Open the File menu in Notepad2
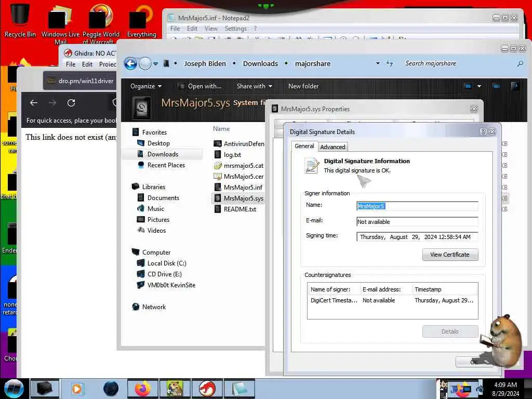 click(x=175, y=29)
